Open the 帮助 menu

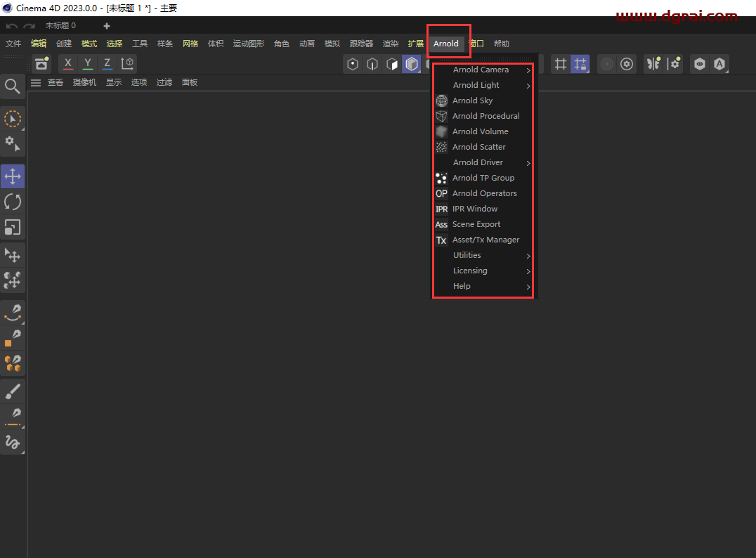pyautogui.click(x=502, y=44)
